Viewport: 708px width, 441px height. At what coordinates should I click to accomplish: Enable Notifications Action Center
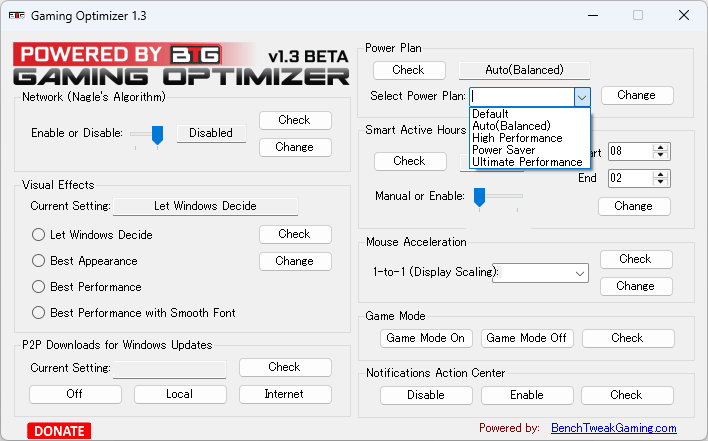pos(527,395)
